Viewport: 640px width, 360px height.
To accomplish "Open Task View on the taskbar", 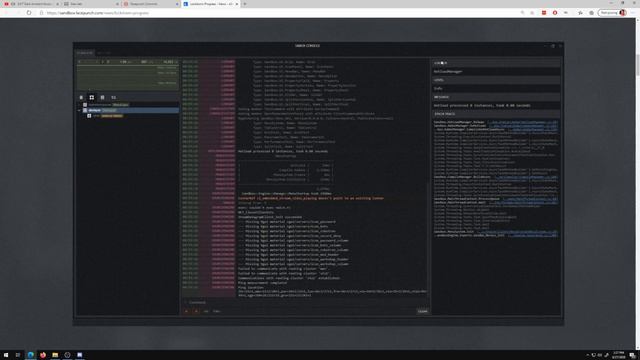I will pos(18,355).
